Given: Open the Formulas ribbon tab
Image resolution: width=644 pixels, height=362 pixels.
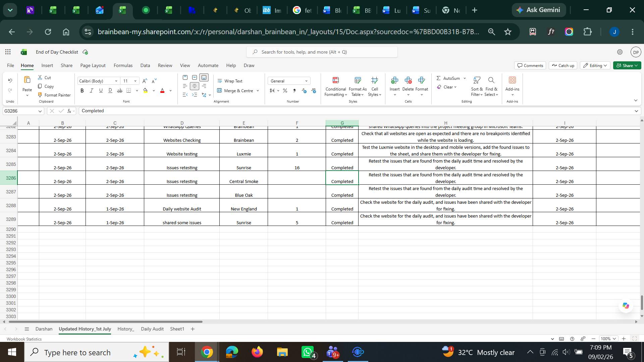Looking at the screenshot, I should tap(123, 65).
